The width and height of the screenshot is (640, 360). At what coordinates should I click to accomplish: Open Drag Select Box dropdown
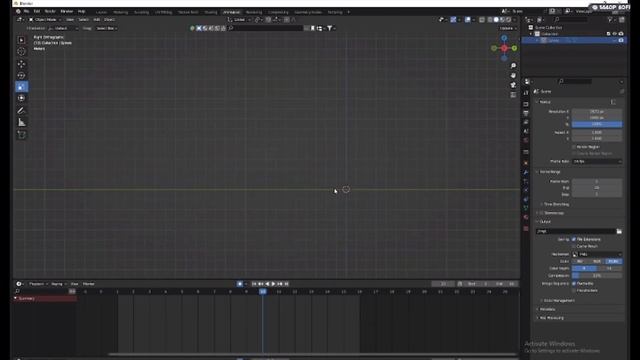pos(107,29)
